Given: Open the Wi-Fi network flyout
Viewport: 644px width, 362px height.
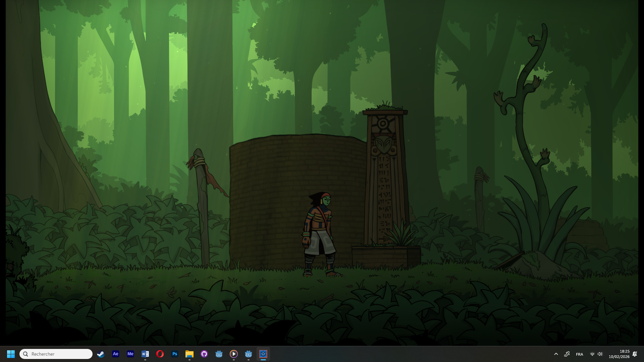Looking at the screenshot, I should click(592, 354).
